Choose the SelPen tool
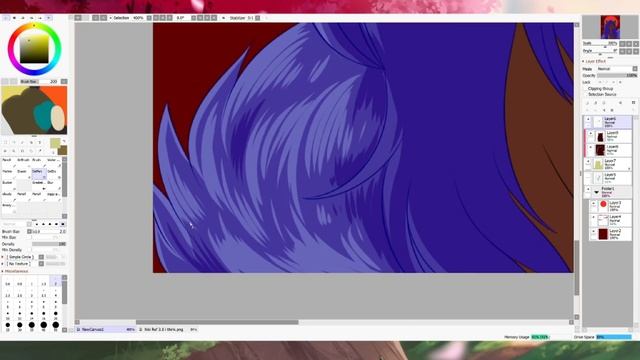The height and width of the screenshot is (360, 640). pos(38,173)
